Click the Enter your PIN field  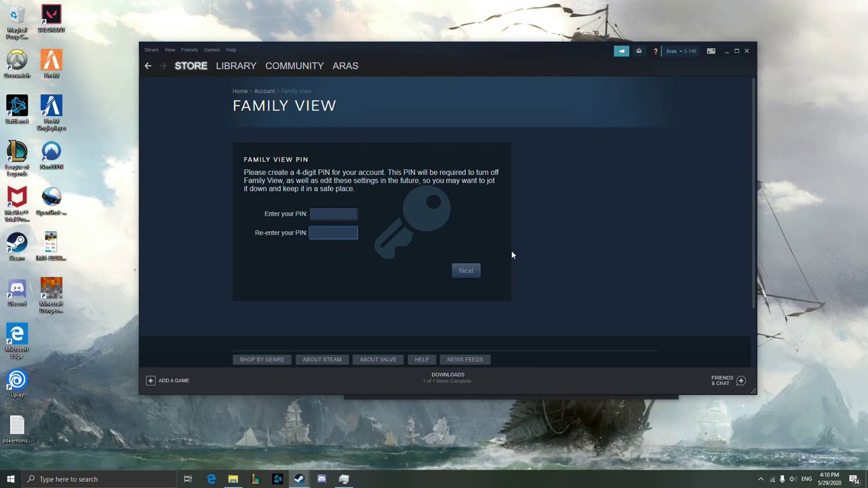(333, 213)
